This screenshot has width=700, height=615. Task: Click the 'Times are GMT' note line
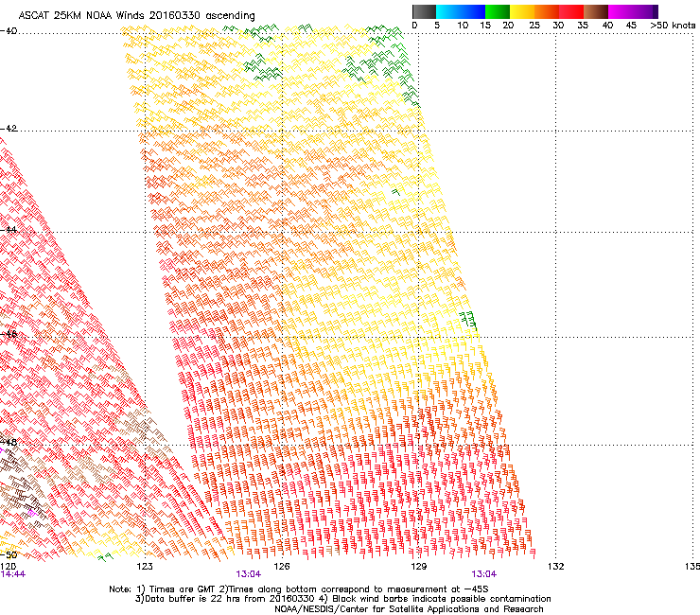pyautogui.click(x=299, y=589)
